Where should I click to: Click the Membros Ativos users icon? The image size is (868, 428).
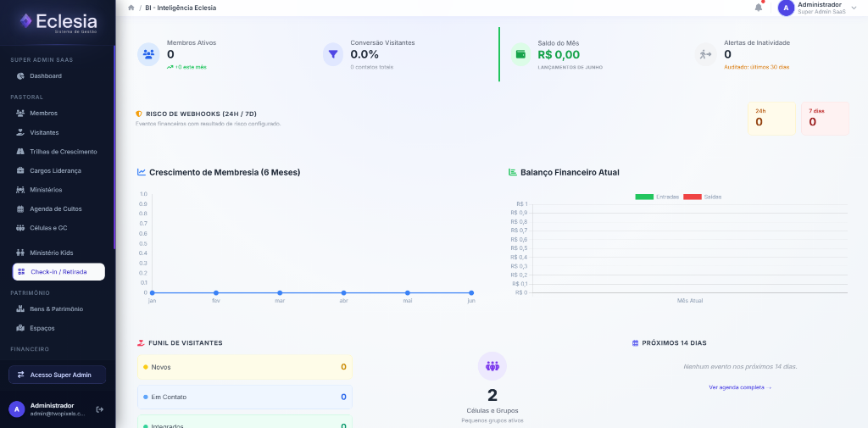(x=148, y=54)
